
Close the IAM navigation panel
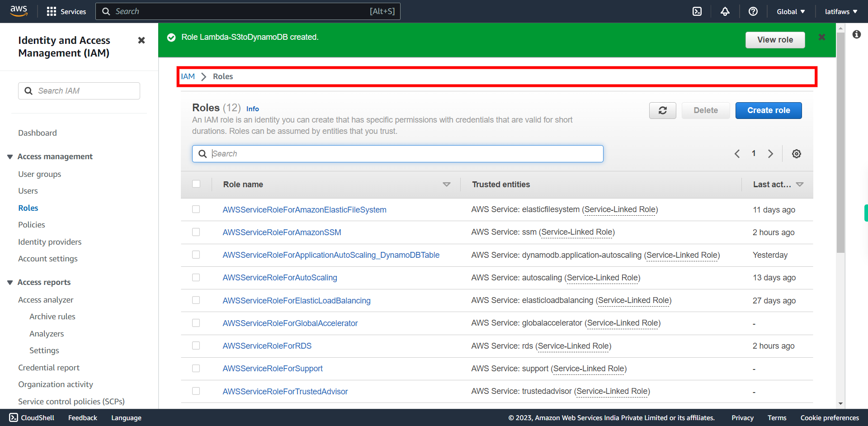142,40
